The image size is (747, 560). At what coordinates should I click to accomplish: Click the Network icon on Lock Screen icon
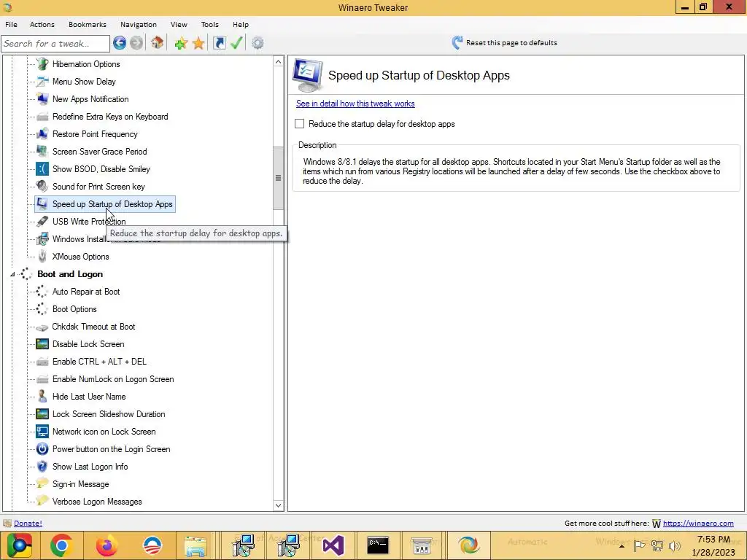coord(42,432)
